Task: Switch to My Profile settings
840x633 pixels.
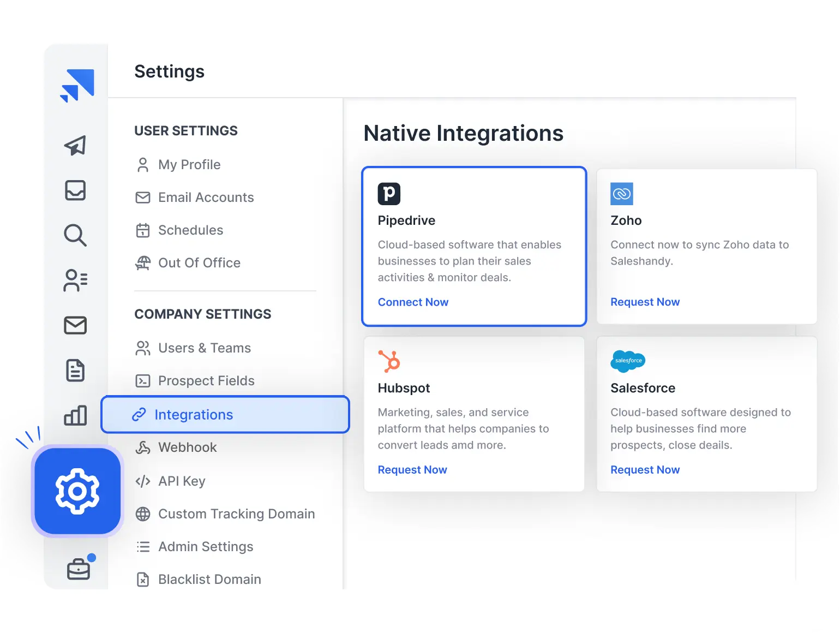Action: [189, 164]
